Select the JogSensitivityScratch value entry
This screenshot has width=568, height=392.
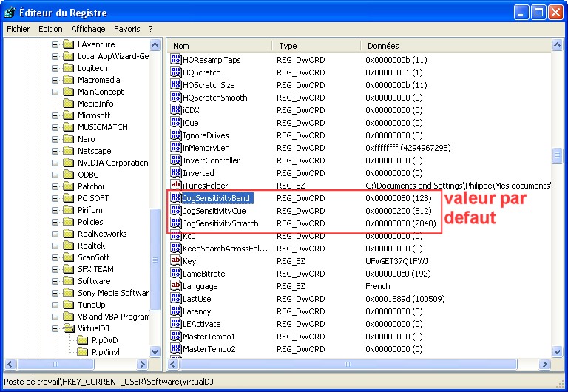click(220, 223)
